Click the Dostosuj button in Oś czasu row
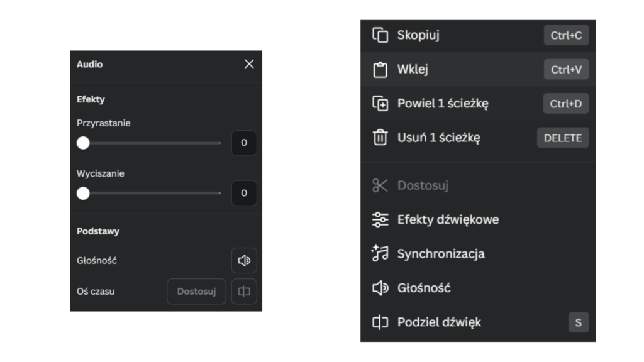 [x=196, y=292]
